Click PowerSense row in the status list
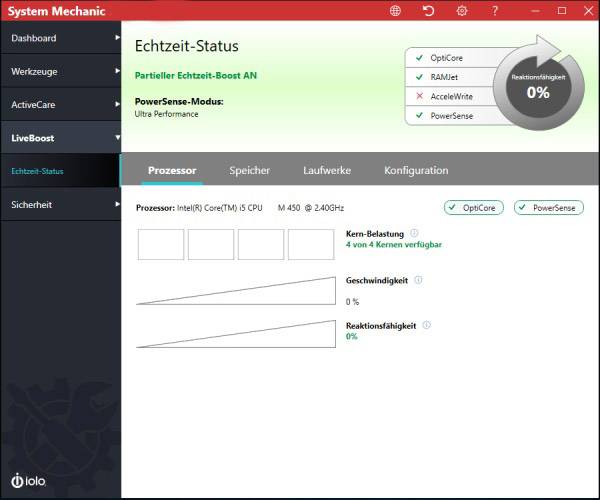This screenshot has height=500, width=600. point(452,116)
